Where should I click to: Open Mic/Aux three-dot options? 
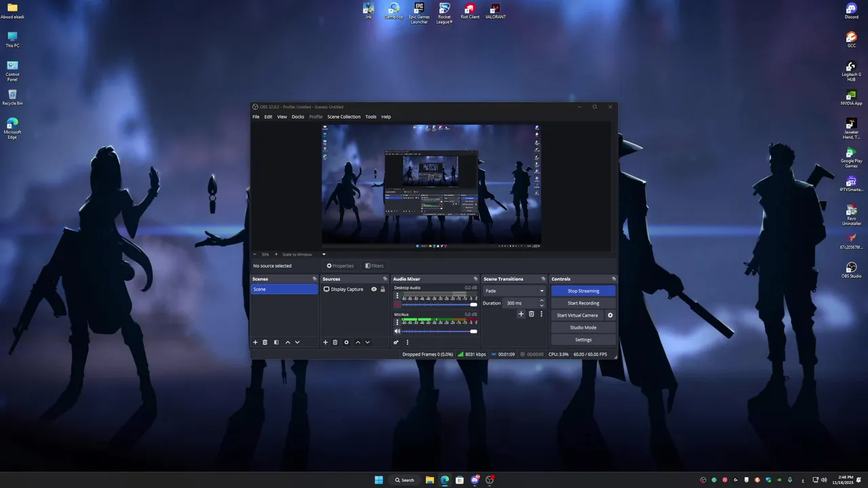pos(397,323)
